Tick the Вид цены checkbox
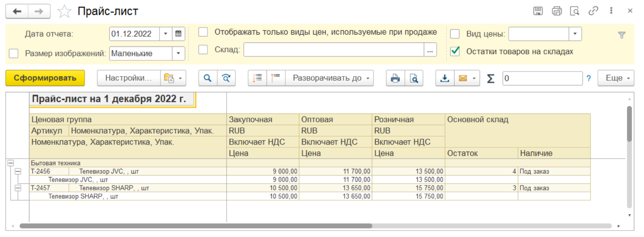The width and height of the screenshot is (644, 237). pyautogui.click(x=455, y=34)
